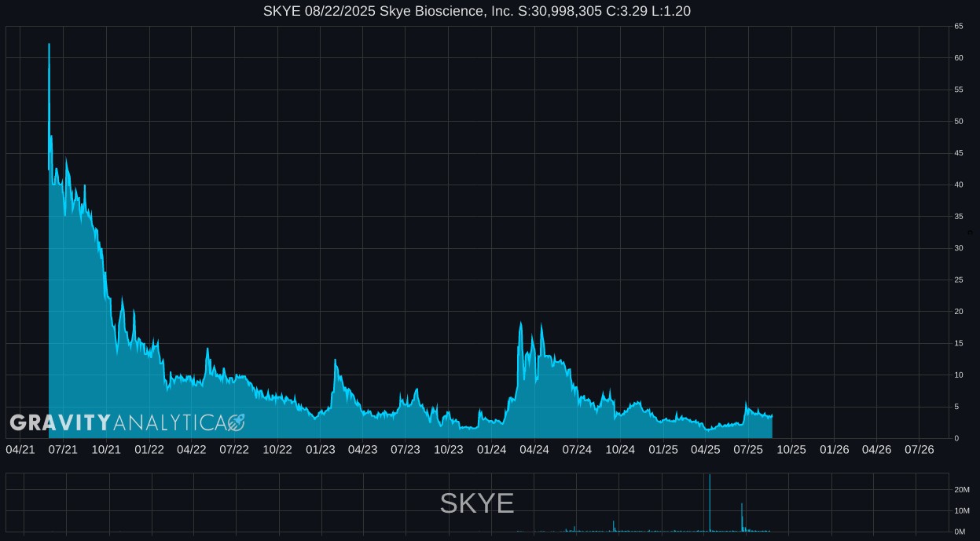Image resolution: width=980 pixels, height=541 pixels.
Task: Select the 04/23 x-axis date label
Action: pos(362,449)
